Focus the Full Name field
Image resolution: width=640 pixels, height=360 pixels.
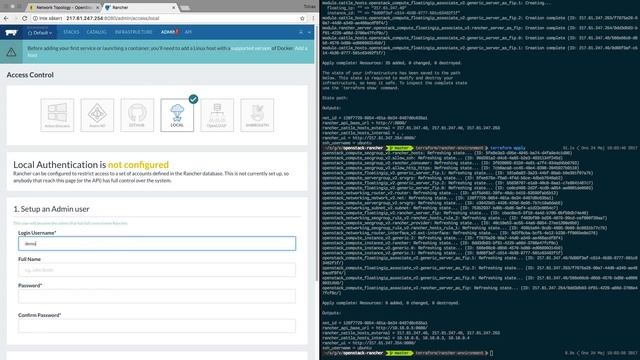tap(157, 270)
